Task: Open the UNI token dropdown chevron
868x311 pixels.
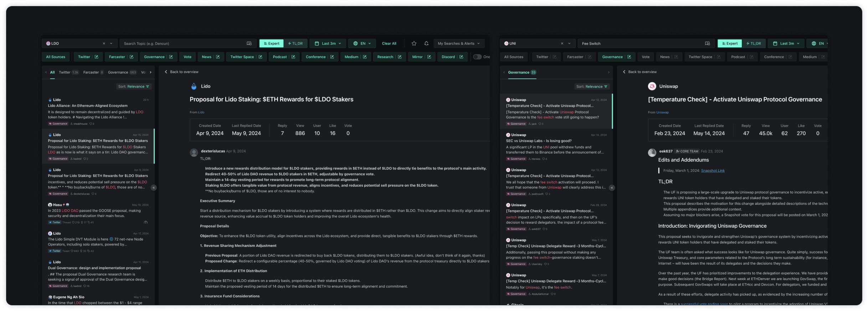Action: coord(569,43)
